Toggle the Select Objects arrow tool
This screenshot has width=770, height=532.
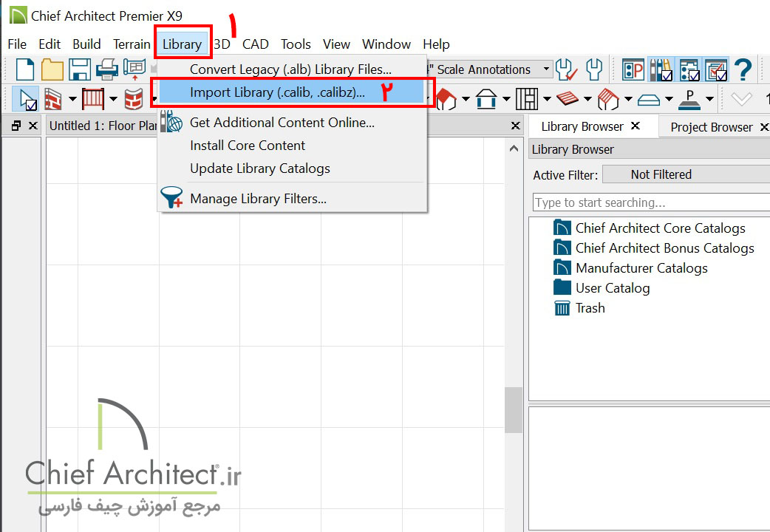[27, 98]
